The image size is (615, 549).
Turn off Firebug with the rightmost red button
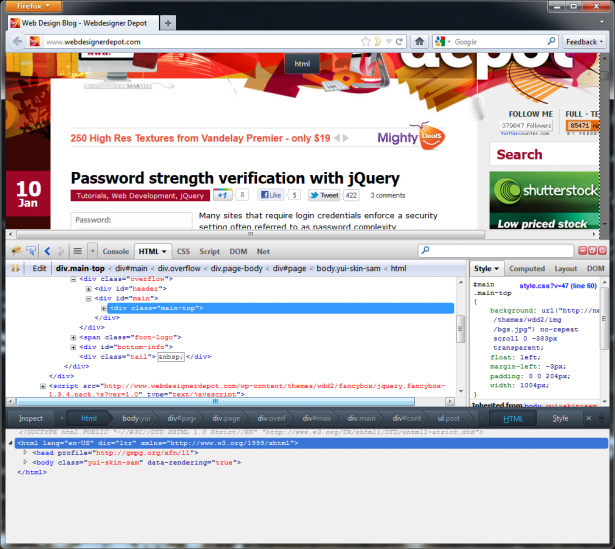point(602,251)
